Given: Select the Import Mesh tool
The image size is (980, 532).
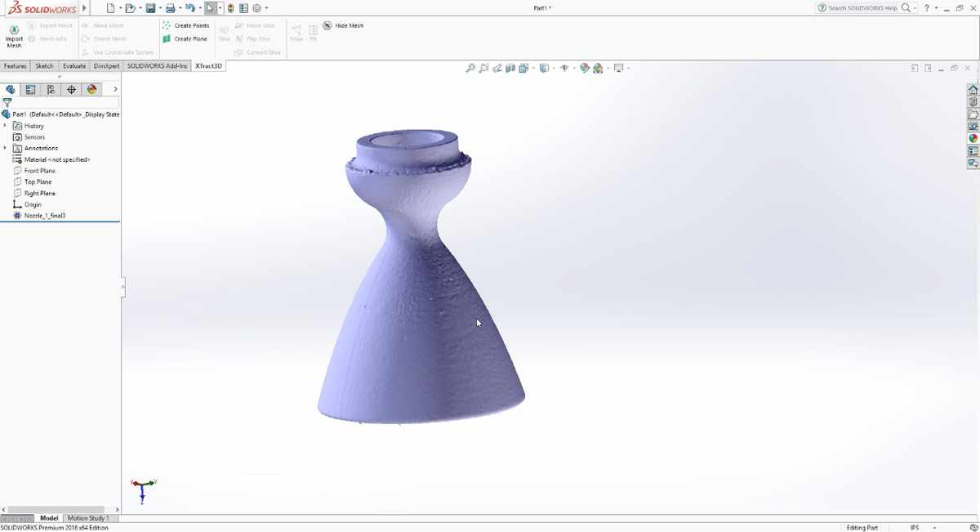Looking at the screenshot, I should 14,31.
